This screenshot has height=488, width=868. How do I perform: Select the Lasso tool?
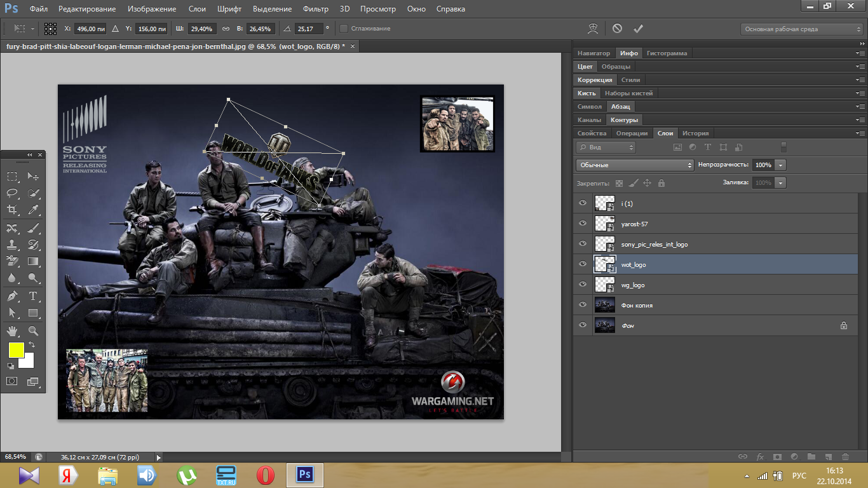[x=12, y=193]
